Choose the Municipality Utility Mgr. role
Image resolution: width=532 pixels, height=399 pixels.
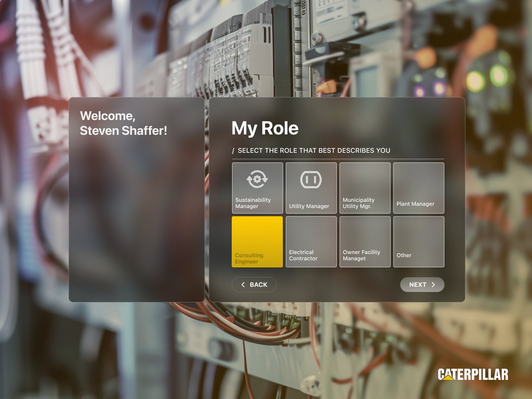click(365, 188)
